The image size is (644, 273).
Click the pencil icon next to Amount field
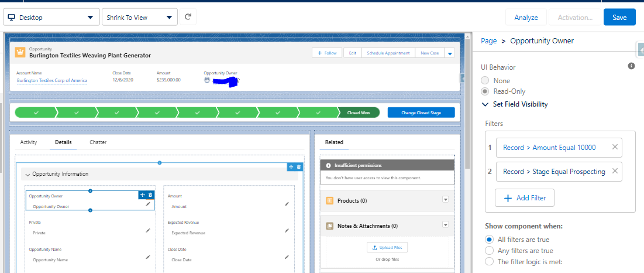tap(287, 204)
